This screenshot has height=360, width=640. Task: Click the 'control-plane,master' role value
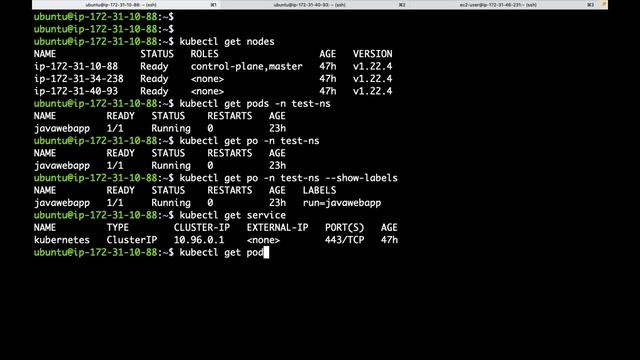(247, 67)
